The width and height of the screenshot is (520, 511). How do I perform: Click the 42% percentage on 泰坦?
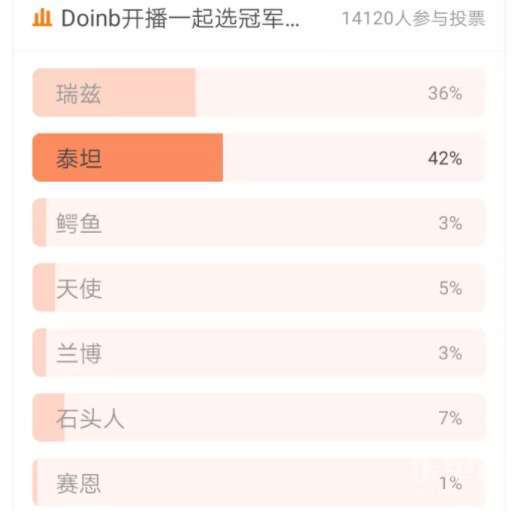pyautogui.click(x=445, y=158)
